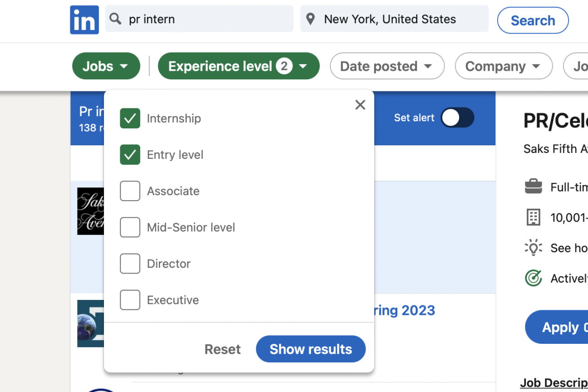Toggle the Set alert switch
Viewport: 588px width, 392px height.
pyautogui.click(x=457, y=118)
